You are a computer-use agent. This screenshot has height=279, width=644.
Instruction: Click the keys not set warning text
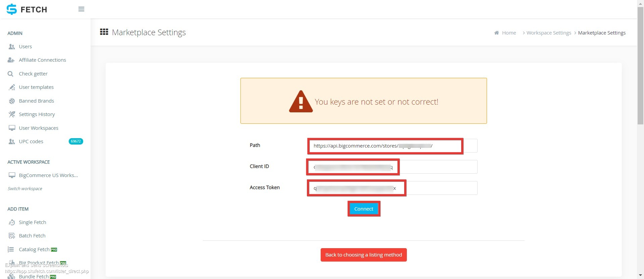376,102
